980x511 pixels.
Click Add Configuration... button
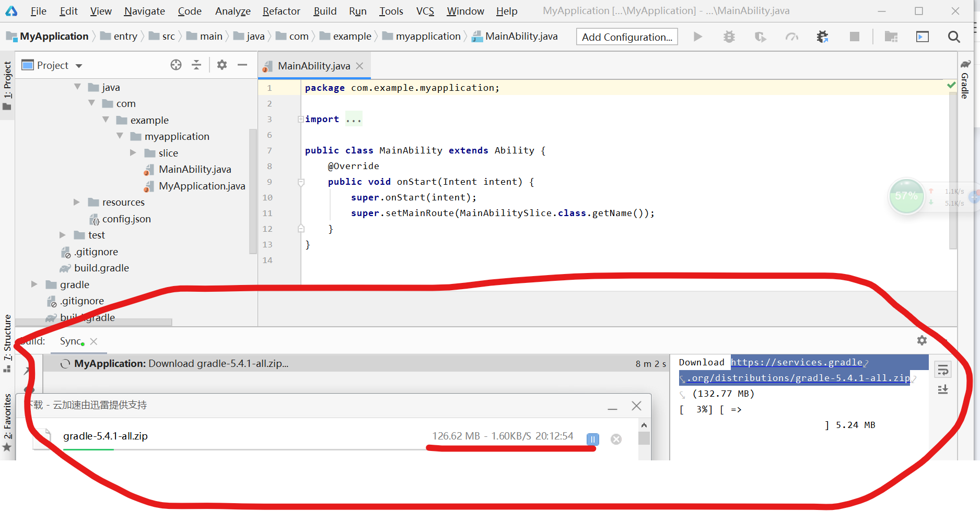[x=627, y=37]
